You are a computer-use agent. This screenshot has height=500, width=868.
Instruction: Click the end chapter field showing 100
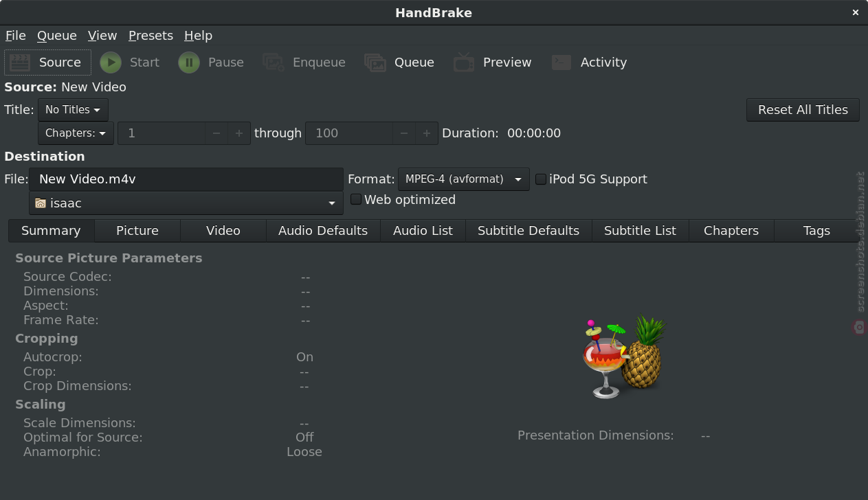tap(349, 133)
